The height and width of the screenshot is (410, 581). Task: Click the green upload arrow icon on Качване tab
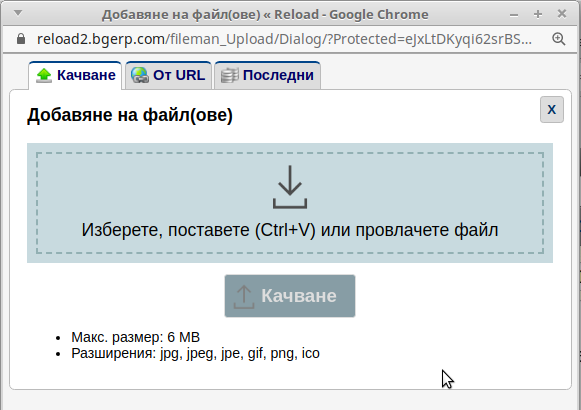pos(44,75)
